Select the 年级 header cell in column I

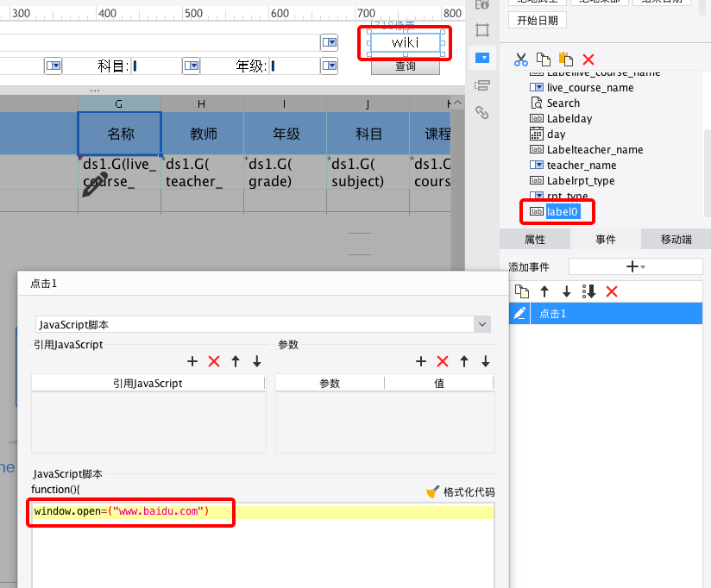coord(286,134)
